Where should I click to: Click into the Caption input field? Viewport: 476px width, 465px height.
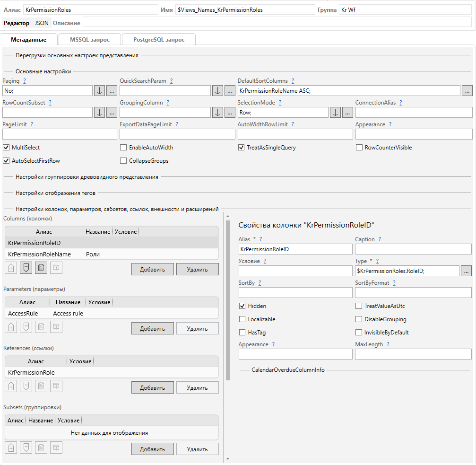coord(413,249)
